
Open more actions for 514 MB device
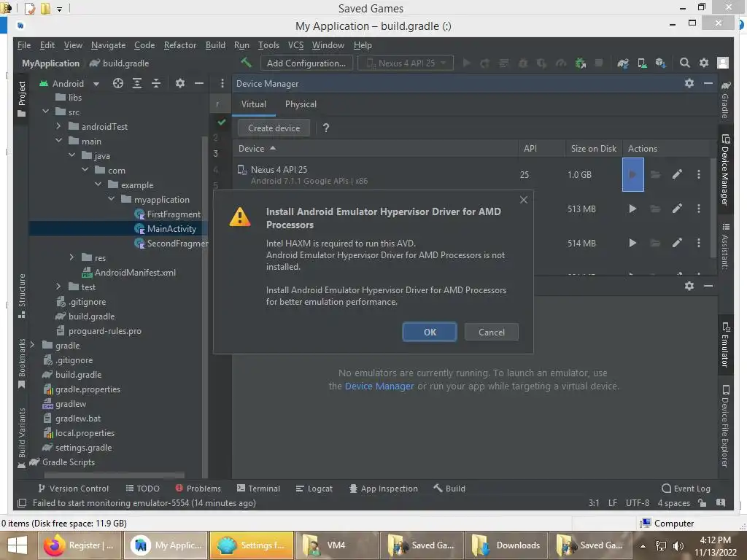point(698,243)
